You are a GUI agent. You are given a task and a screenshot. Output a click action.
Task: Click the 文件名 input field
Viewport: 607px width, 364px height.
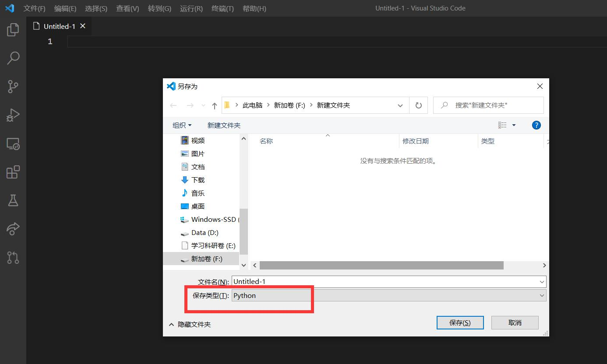385,281
